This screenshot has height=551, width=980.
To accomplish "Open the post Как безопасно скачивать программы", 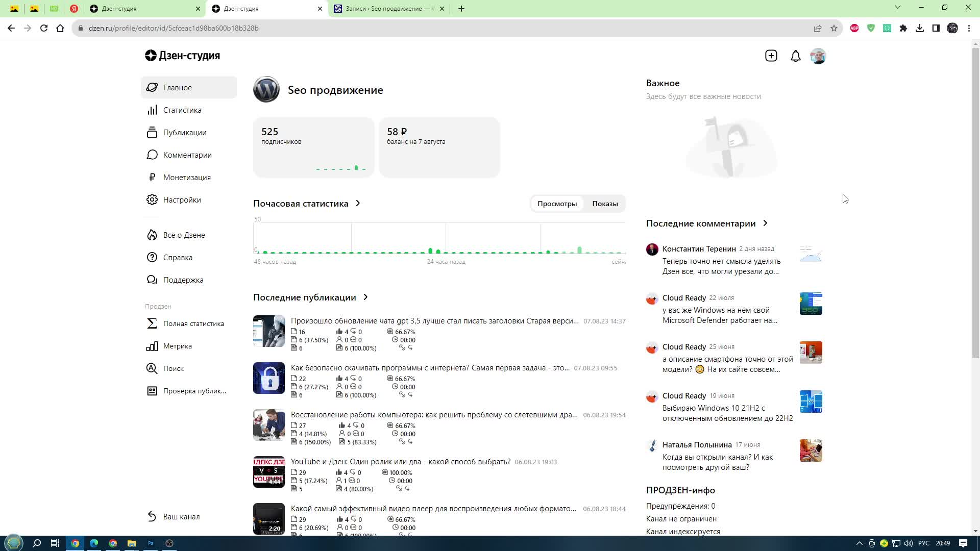I will pyautogui.click(x=430, y=368).
